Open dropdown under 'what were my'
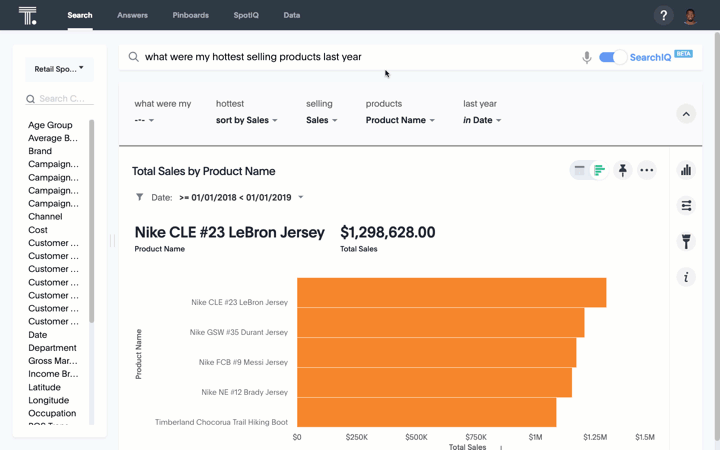 [144, 120]
